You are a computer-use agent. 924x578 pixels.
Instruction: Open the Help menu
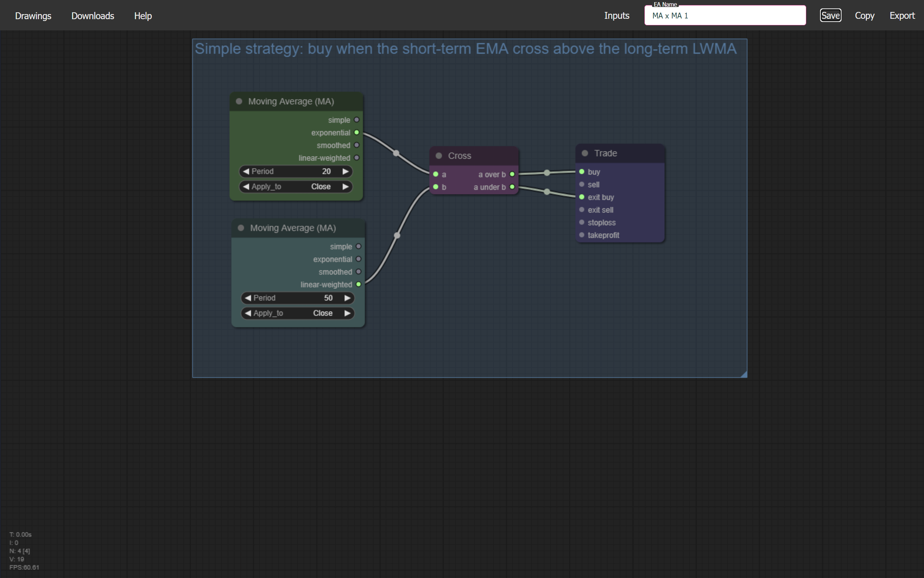(142, 16)
